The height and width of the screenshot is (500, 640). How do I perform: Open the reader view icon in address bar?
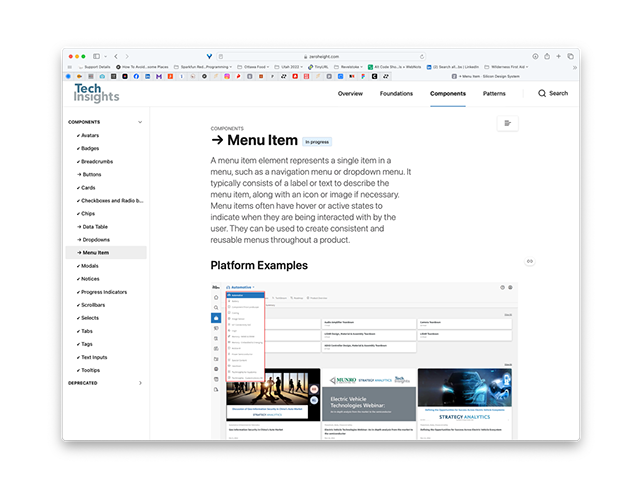click(x=221, y=56)
